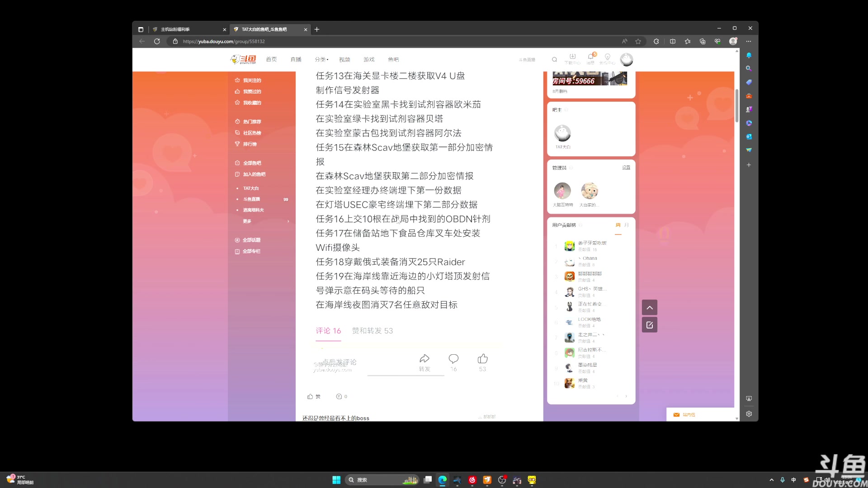Toggle 赞 like on the comment below
This screenshot has width=868, height=488.
tap(314, 396)
